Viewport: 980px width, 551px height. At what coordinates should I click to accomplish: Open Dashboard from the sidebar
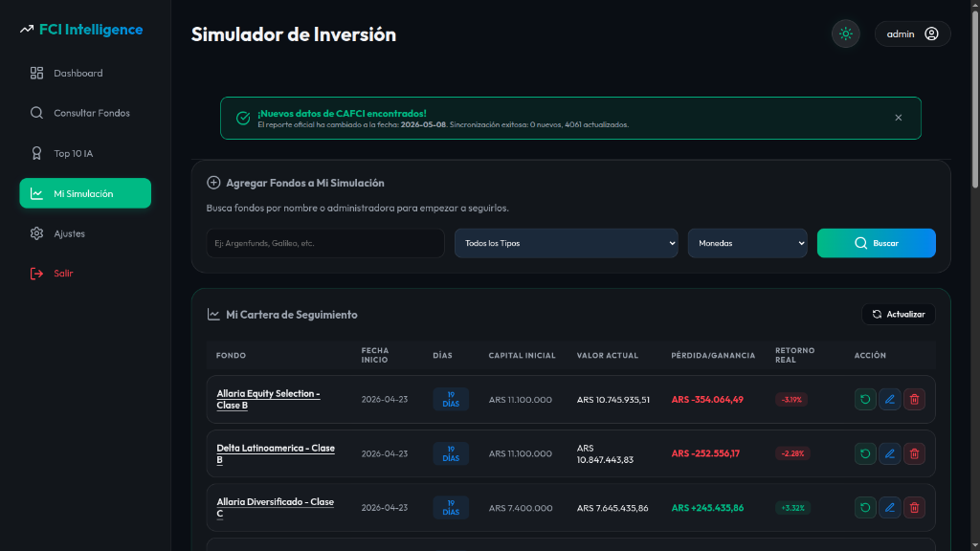pos(85,73)
